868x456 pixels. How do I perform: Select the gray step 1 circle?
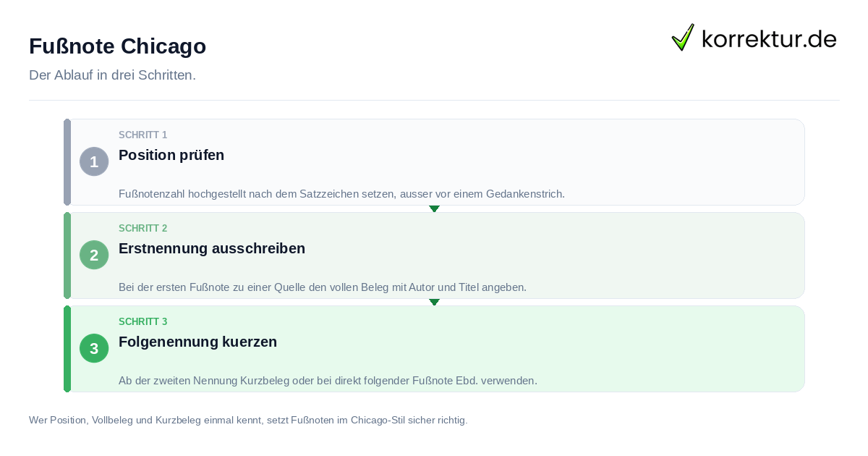(x=94, y=161)
